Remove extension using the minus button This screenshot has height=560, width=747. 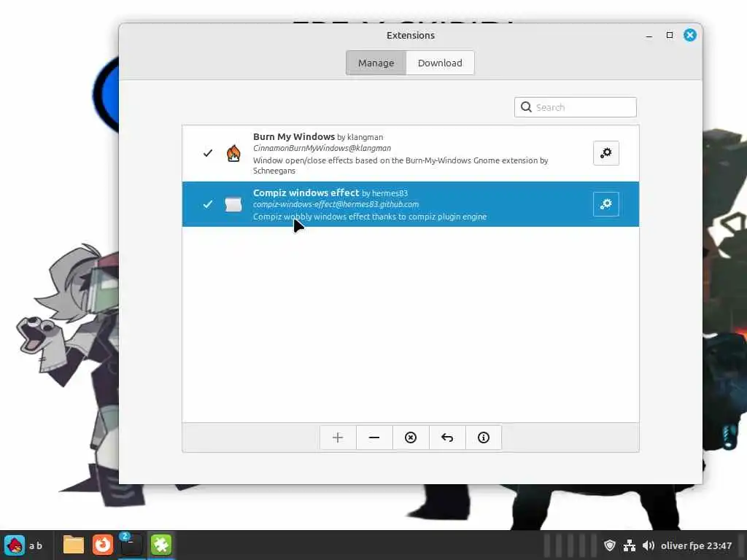(x=374, y=437)
